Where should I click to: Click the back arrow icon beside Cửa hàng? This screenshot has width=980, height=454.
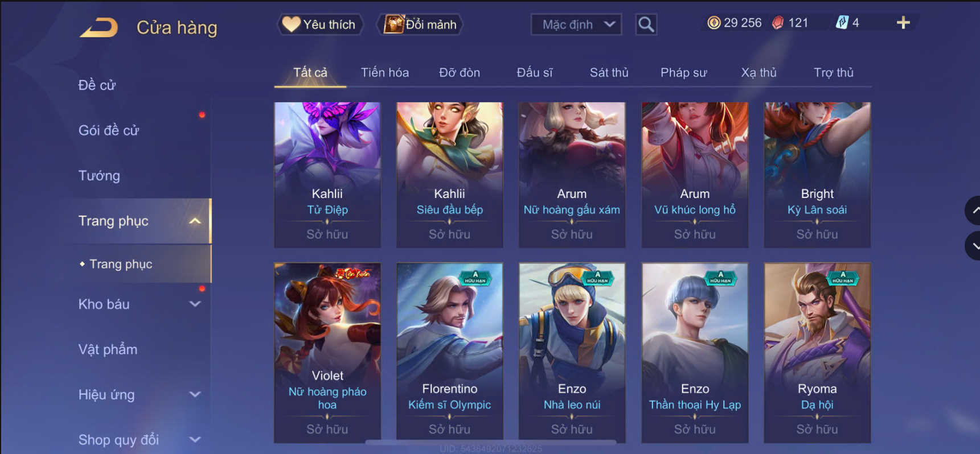click(x=99, y=27)
